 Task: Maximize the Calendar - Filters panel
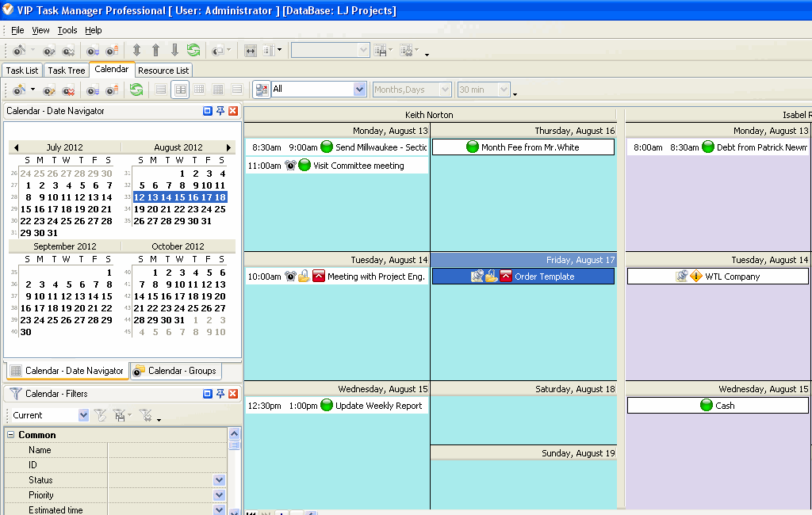(208, 394)
